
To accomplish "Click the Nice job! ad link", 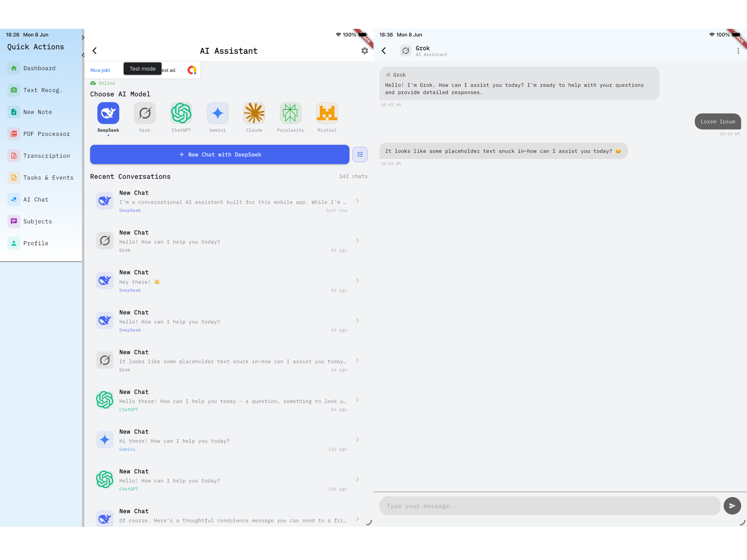I will click(100, 70).
